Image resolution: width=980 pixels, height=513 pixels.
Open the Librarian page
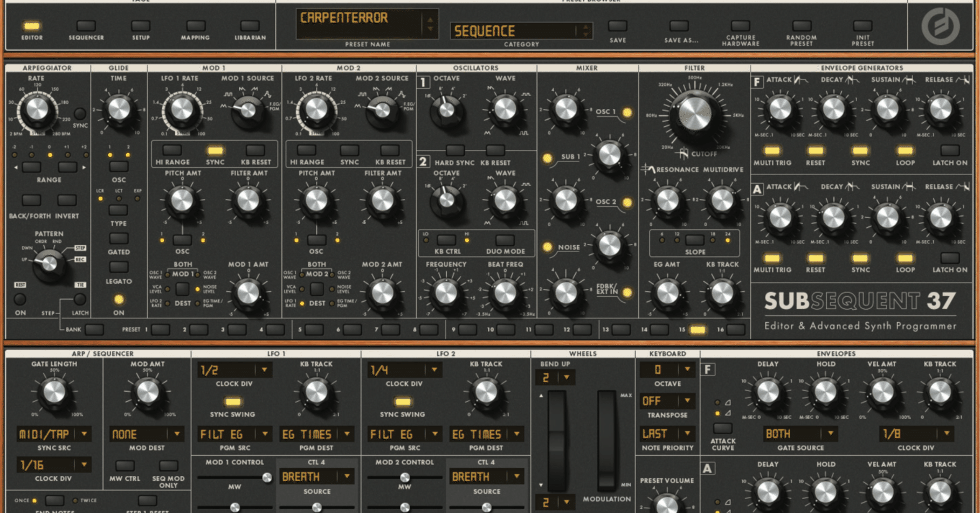click(x=250, y=26)
